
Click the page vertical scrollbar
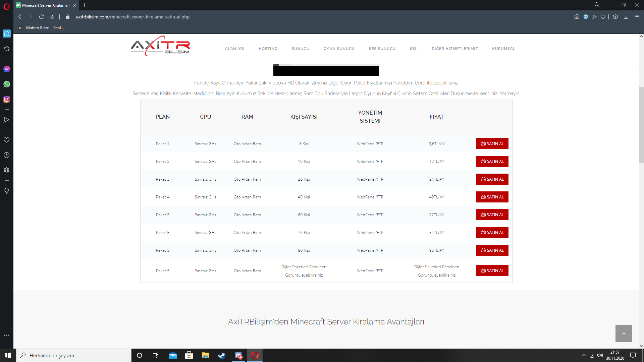coord(641,125)
